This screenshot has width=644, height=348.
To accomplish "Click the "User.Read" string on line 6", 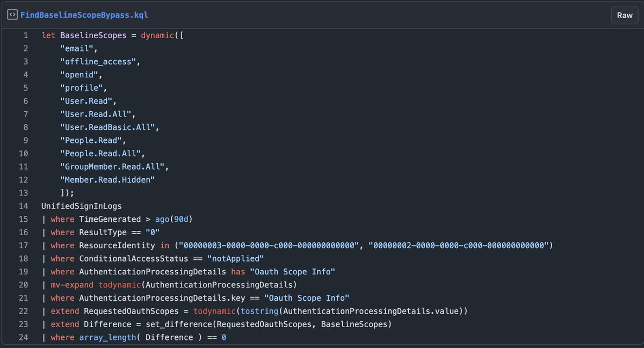I will click(x=86, y=101).
